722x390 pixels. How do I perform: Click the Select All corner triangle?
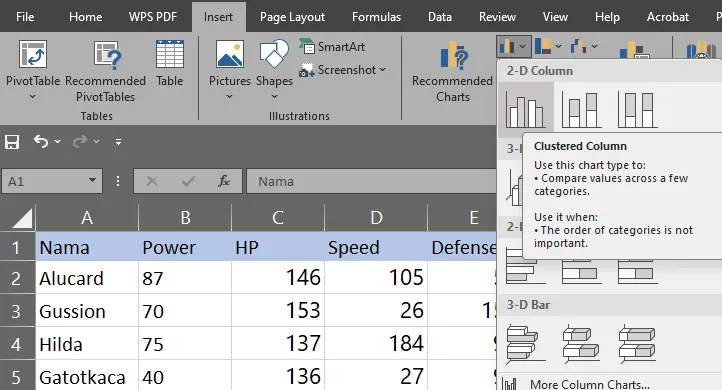tap(22, 218)
